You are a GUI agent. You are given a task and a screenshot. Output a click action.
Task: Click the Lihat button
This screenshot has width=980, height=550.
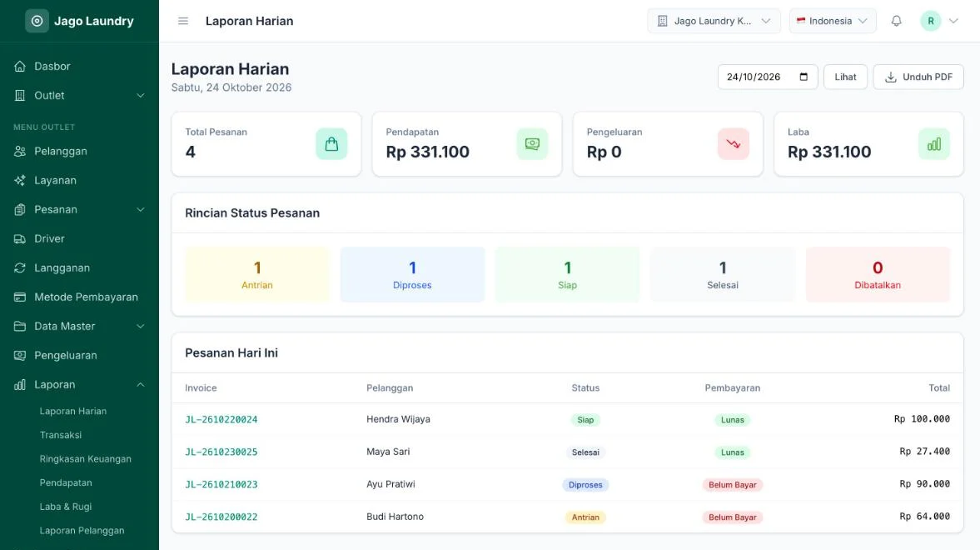coord(845,77)
